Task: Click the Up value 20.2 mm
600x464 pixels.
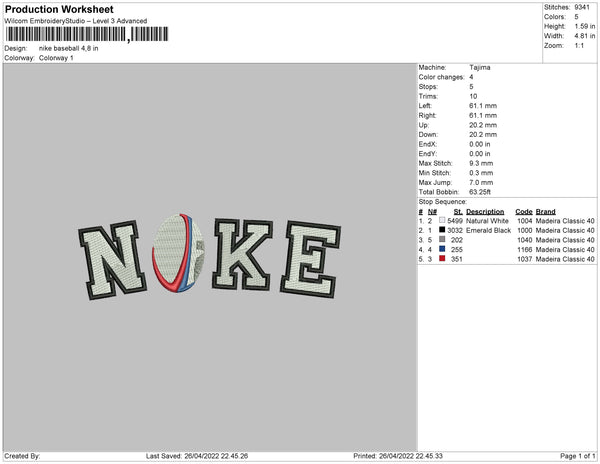Action: 483,125
